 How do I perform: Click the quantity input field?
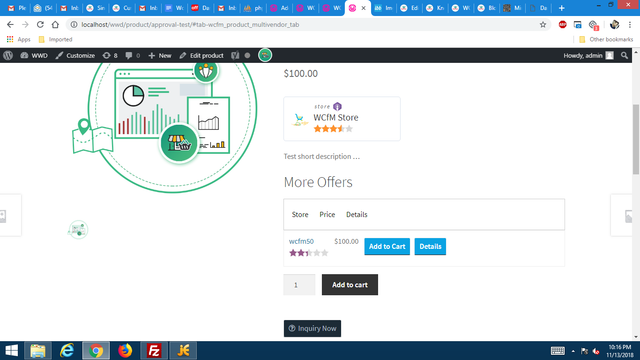tap(299, 285)
